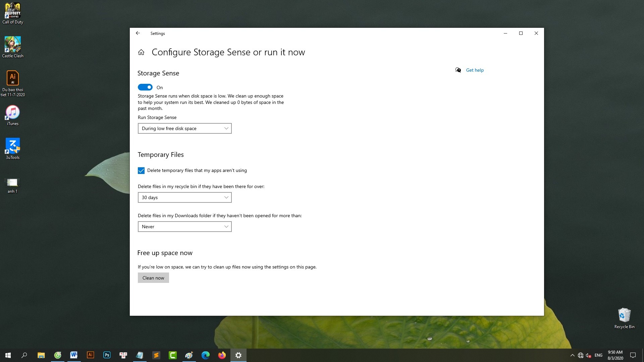Change recycle bin delete period dropdown

(184, 197)
